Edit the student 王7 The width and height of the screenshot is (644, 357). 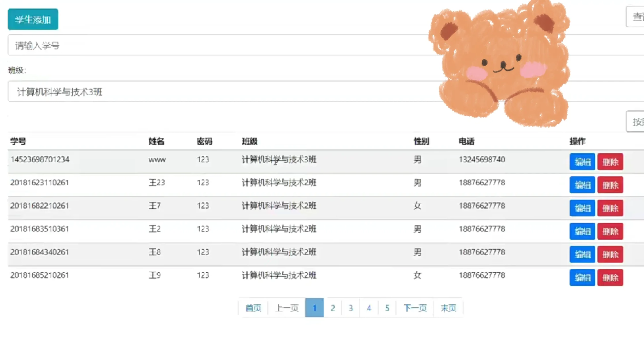click(x=582, y=208)
